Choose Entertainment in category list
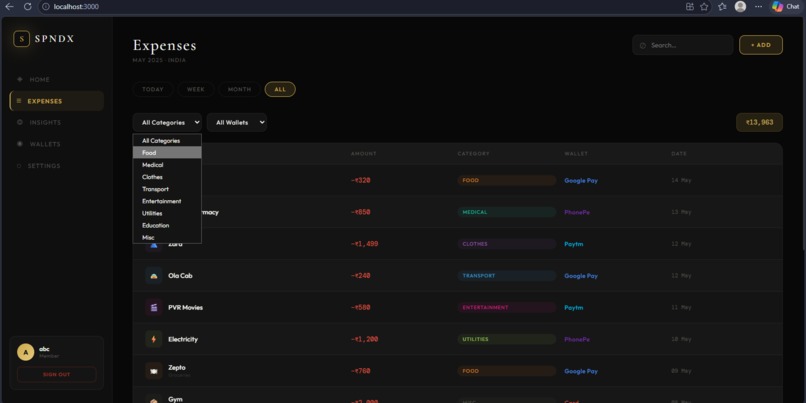This screenshot has width=806, height=403. pos(167,201)
